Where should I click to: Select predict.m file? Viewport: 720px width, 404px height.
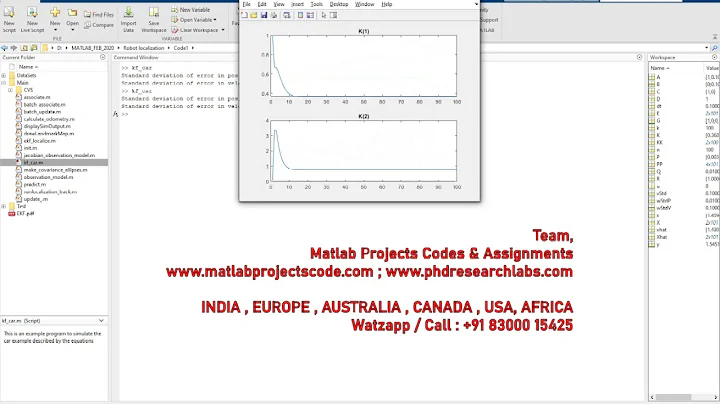[34, 185]
